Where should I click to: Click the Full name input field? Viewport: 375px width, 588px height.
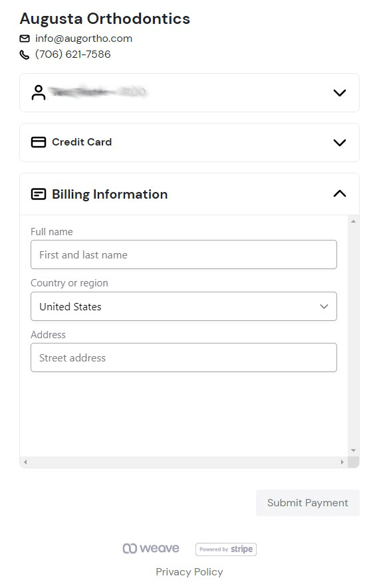pyautogui.click(x=184, y=254)
